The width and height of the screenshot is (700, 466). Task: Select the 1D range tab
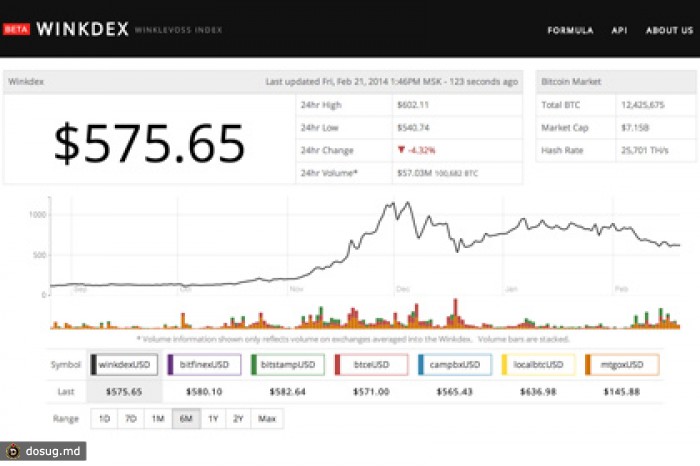tap(104, 419)
